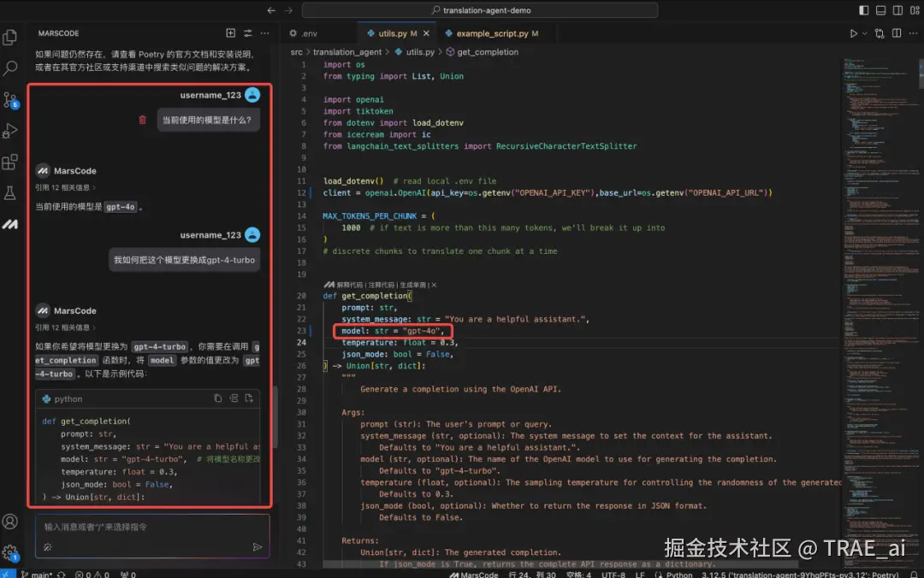Screen dimensions: 924x578
Task: Open changes compare icon in editor toolbar
Action: tap(880, 33)
